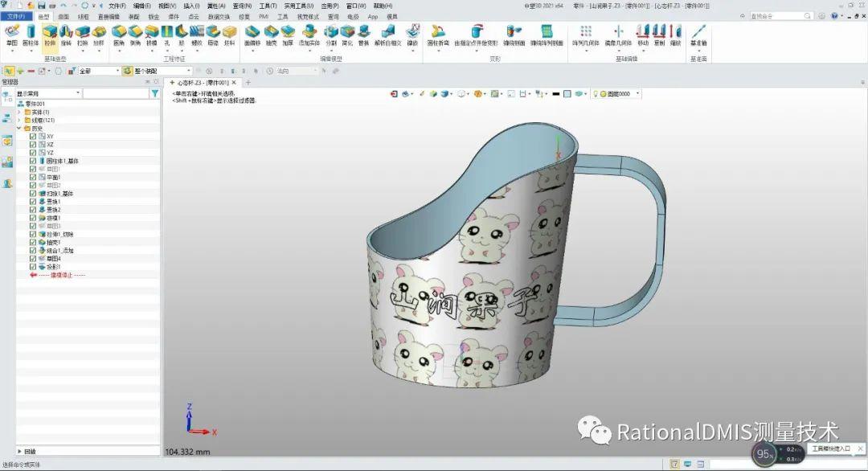This screenshot has height=471, width=868.
Task: Choose the 倒角 (Chamfer) tool
Action: (135, 35)
